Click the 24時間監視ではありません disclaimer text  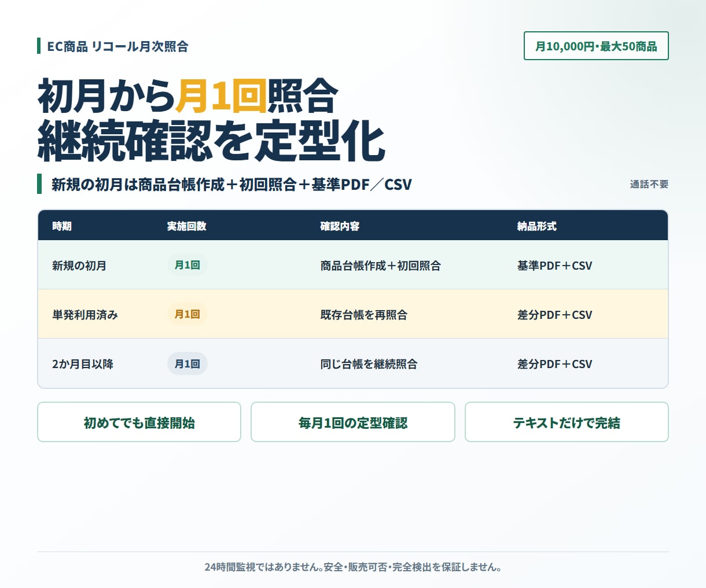(353, 567)
